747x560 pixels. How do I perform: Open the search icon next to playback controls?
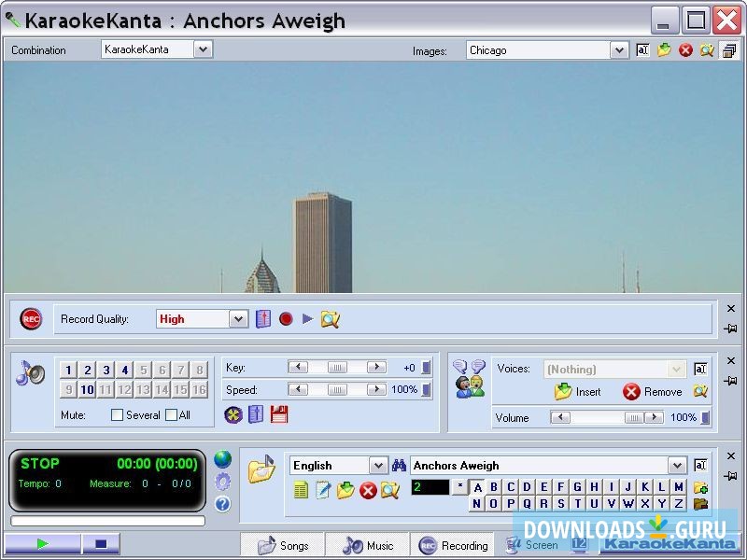(329, 318)
